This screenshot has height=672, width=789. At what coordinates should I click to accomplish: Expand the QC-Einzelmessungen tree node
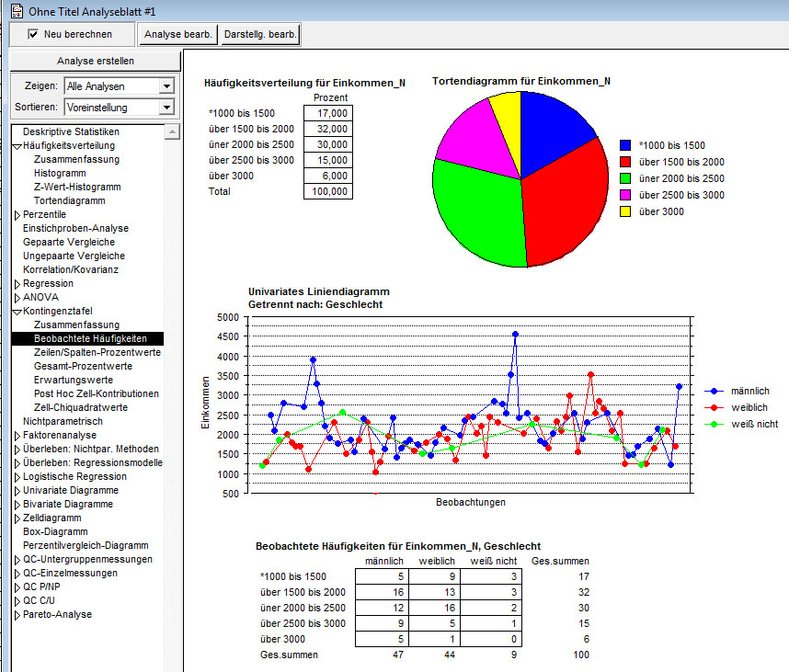click(17, 574)
